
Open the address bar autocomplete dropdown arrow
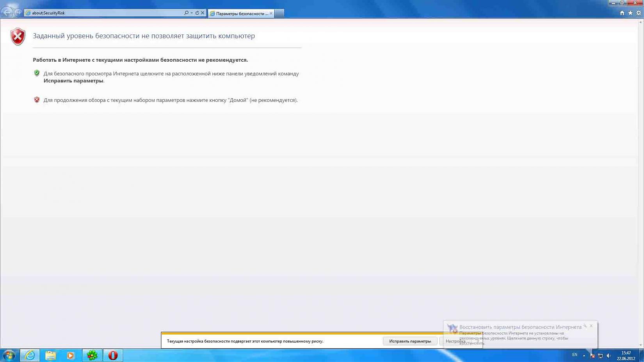click(192, 13)
